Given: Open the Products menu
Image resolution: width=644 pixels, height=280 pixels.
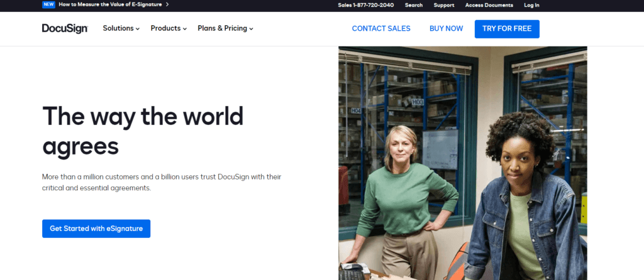Looking at the screenshot, I should [x=165, y=28].
